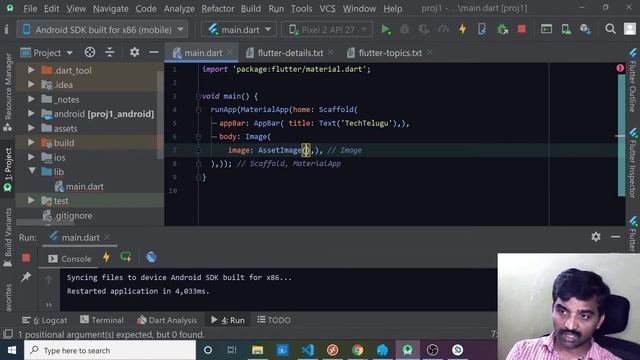Image resolution: width=640 pixels, height=360 pixels.
Task: Switch to flutter-details.txt tab
Action: [290, 53]
